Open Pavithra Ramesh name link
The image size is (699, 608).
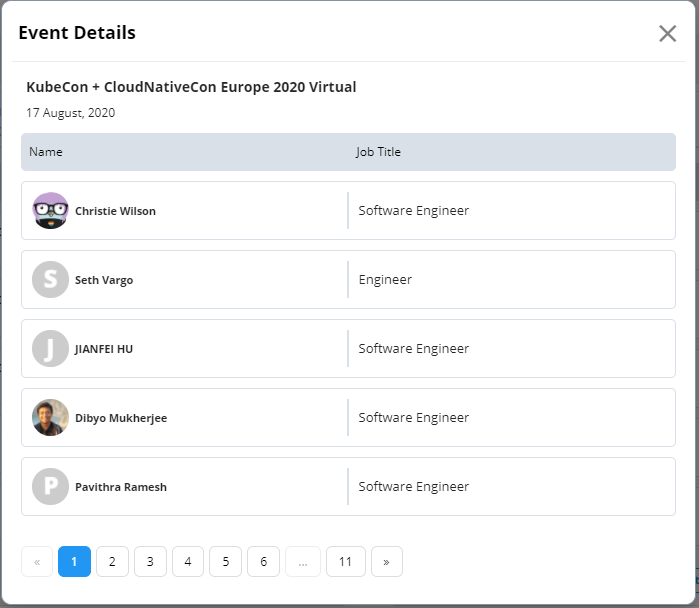[121, 487]
